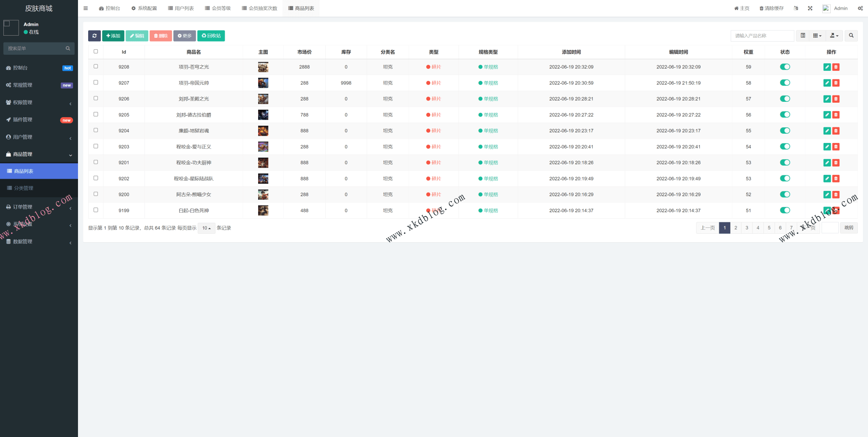868x437 pixels.
Task: Tick checkbox for row 9206
Action: [x=96, y=98]
